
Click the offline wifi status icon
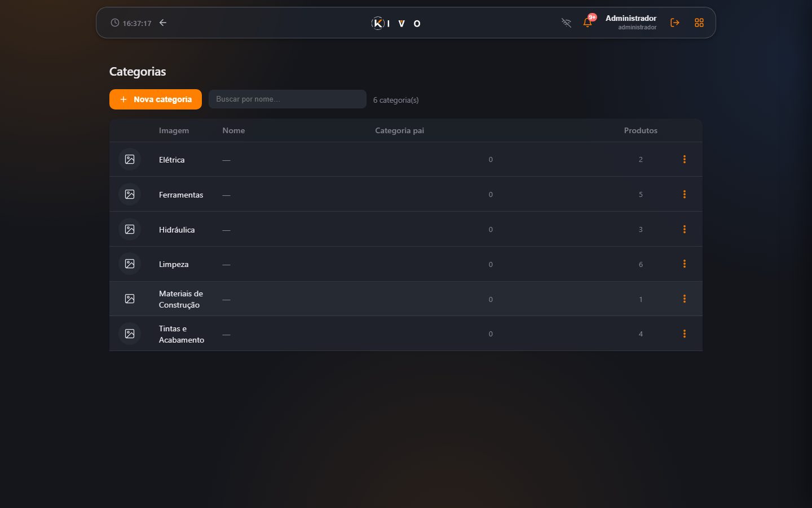pos(566,23)
